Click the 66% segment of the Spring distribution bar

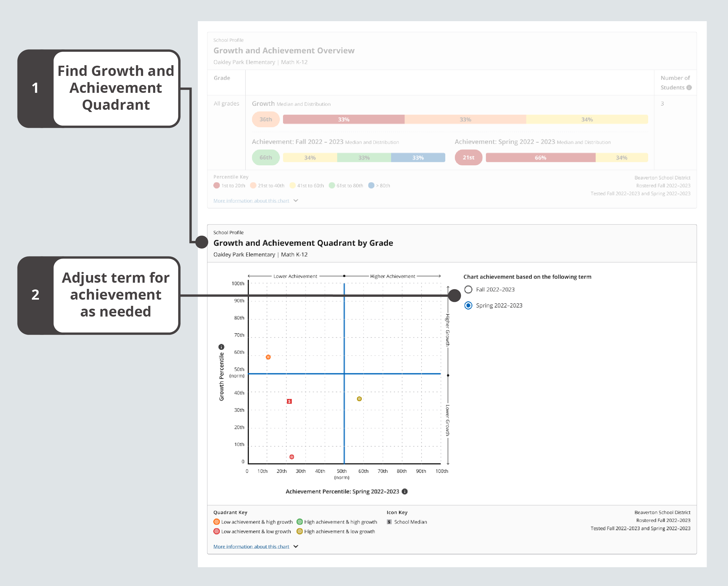point(540,157)
